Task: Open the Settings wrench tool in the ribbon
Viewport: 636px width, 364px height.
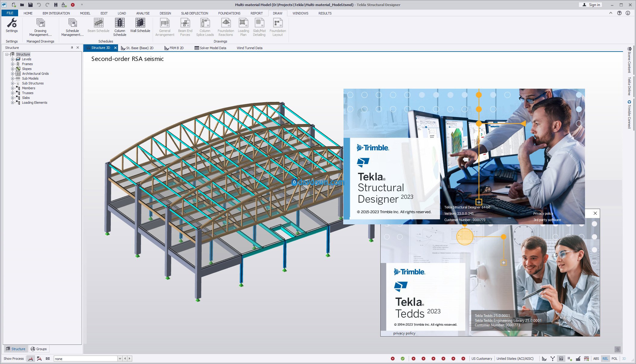Action: click(12, 25)
